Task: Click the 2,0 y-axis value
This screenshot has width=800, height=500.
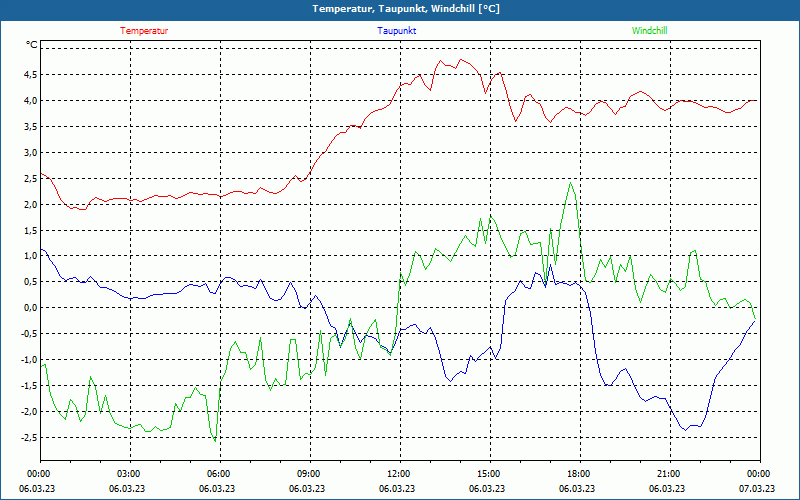Action: pyautogui.click(x=30, y=205)
